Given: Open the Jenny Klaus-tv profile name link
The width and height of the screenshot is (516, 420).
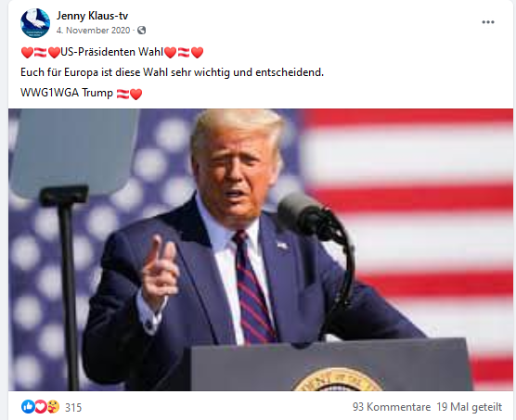Looking at the screenshot, I should (92, 16).
